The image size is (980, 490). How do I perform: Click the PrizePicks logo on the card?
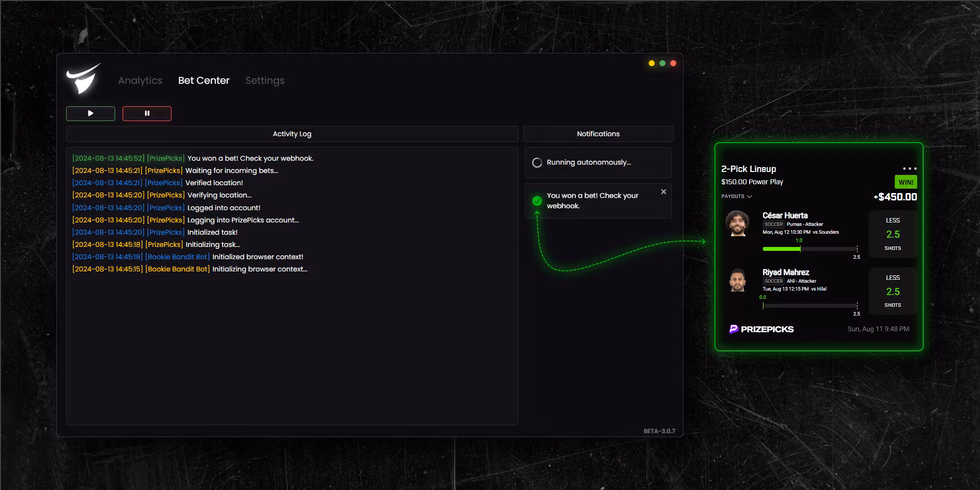(761, 329)
